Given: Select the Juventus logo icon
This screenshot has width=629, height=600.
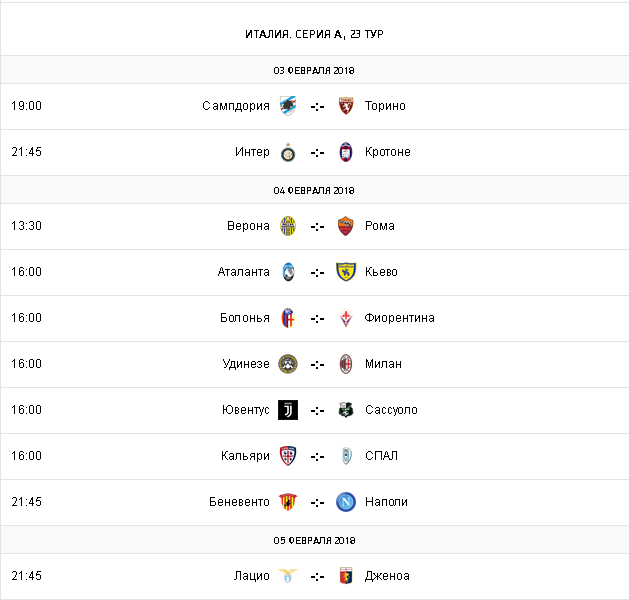Looking at the screenshot, I should tap(288, 410).
